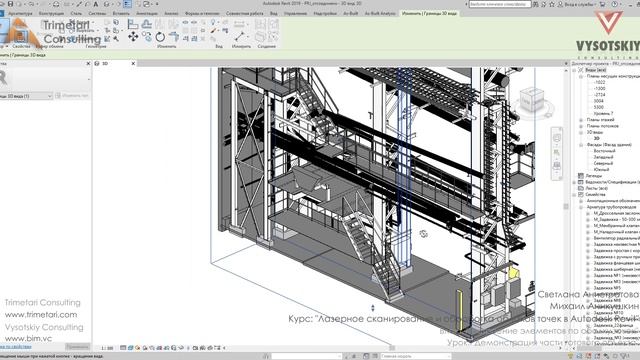Select the 5300 structural plan
Screen dimensions: 640x360
[599, 107]
